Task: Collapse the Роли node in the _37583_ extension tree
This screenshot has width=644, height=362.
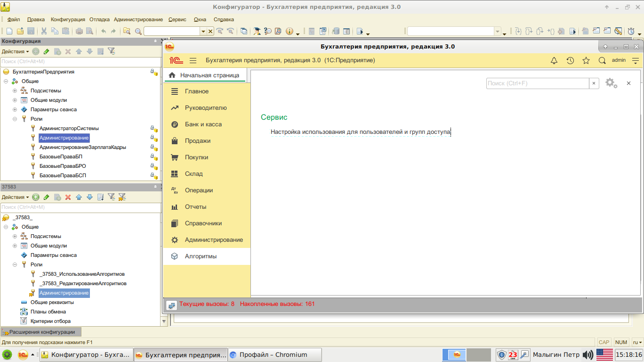Action: pos(15,264)
